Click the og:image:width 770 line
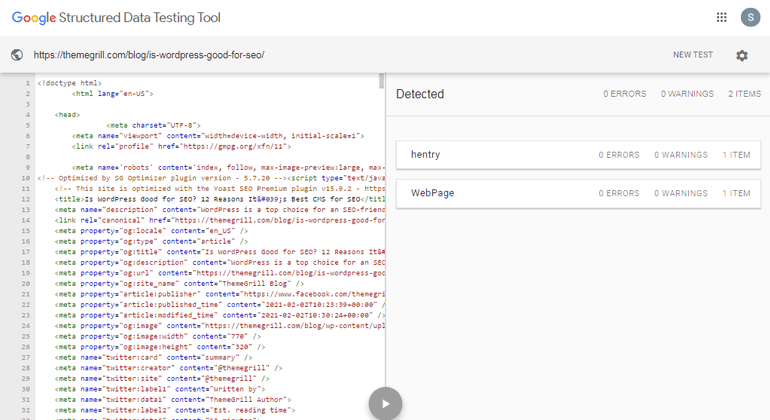 pyautogui.click(x=158, y=336)
